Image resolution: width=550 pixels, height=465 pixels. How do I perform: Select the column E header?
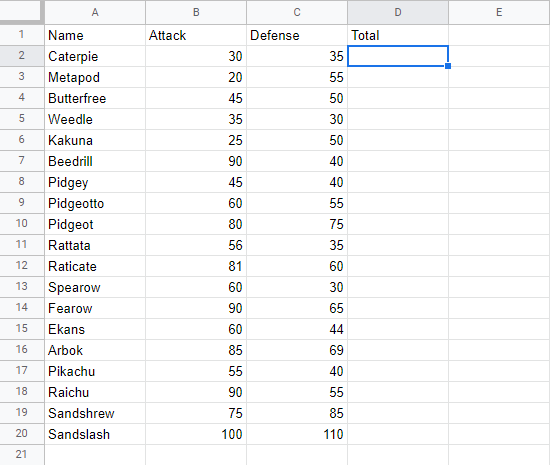pos(499,12)
